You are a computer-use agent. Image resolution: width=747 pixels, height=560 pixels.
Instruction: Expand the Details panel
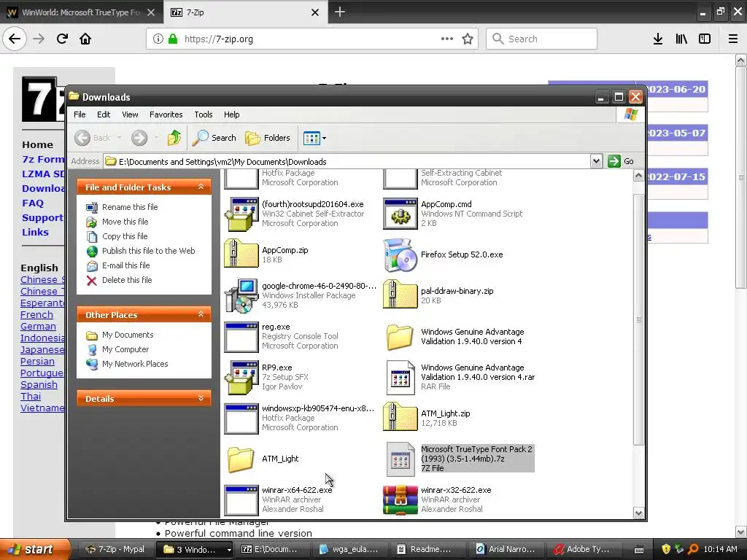(x=201, y=398)
